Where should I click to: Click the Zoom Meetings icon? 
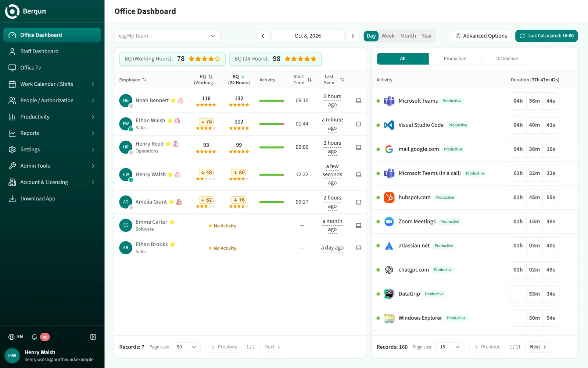389,222
